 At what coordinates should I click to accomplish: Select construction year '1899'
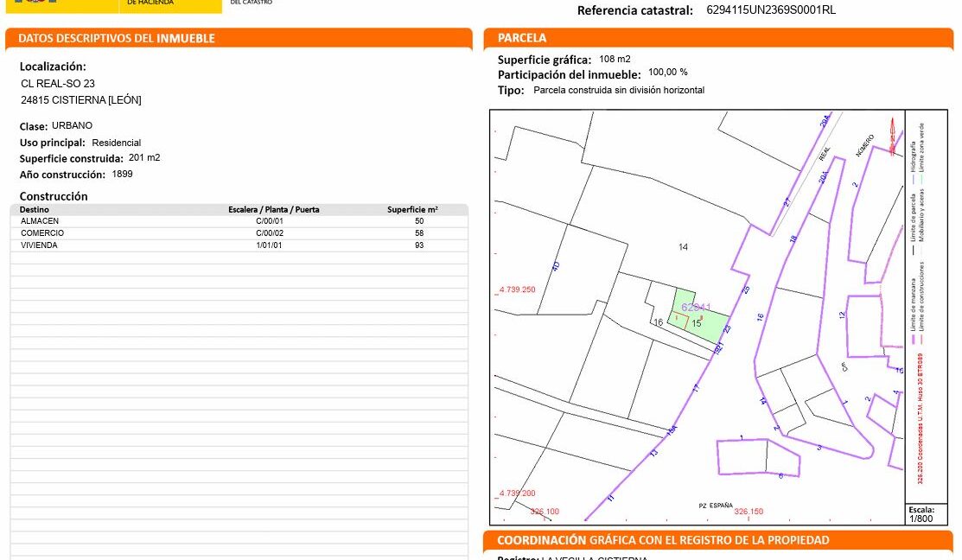click(122, 175)
